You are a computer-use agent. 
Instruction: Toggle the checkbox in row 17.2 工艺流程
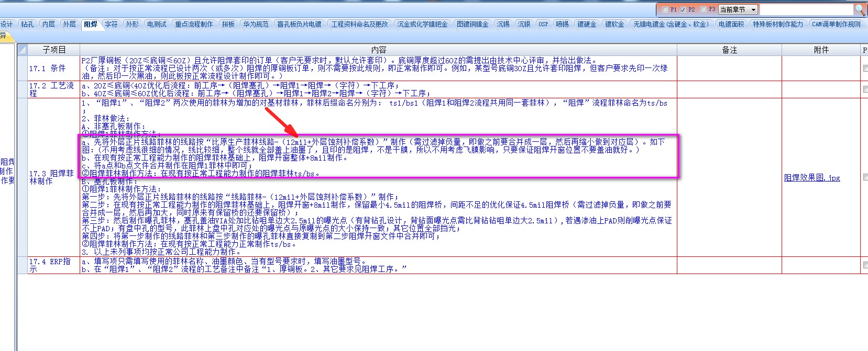(x=865, y=89)
